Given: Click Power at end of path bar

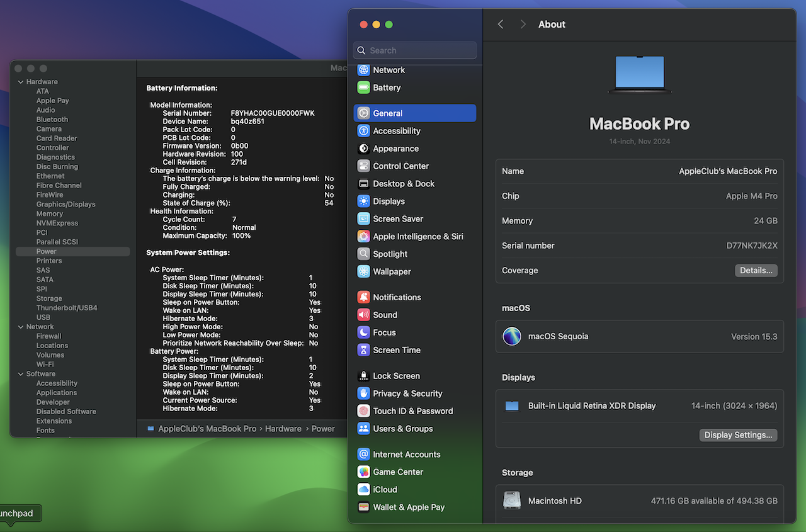Looking at the screenshot, I should [323, 429].
